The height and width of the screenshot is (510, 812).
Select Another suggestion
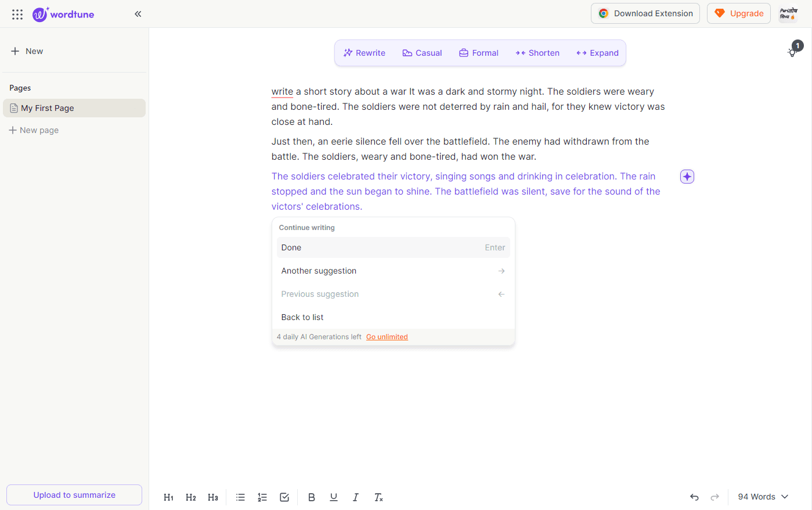point(393,271)
